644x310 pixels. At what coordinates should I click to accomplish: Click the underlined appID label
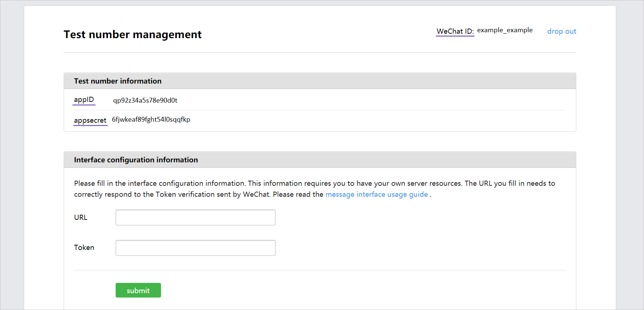[84, 100]
